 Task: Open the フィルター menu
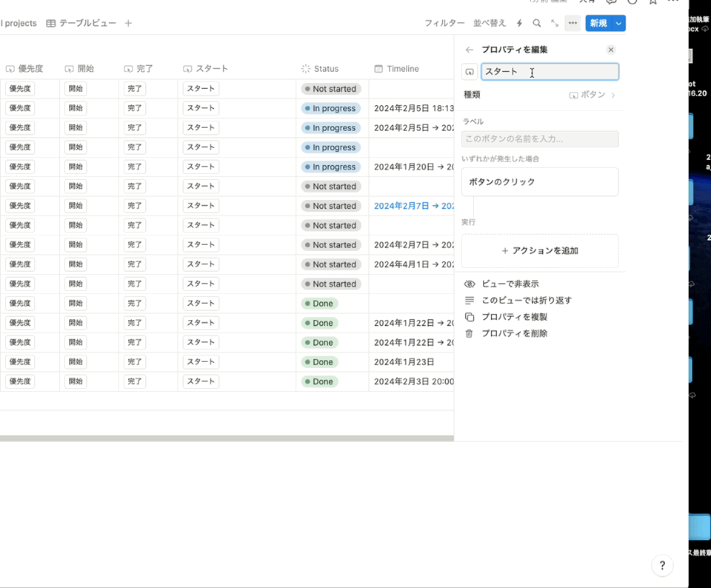tap(444, 24)
